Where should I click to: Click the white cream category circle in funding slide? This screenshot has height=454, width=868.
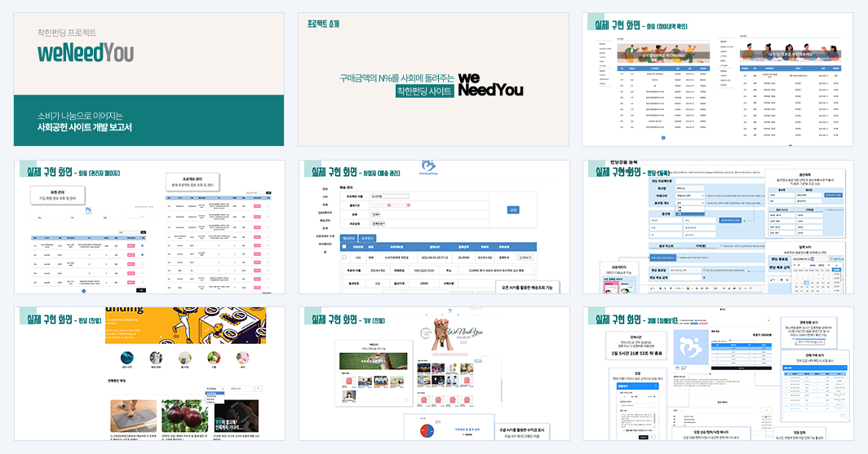pos(185,358)
